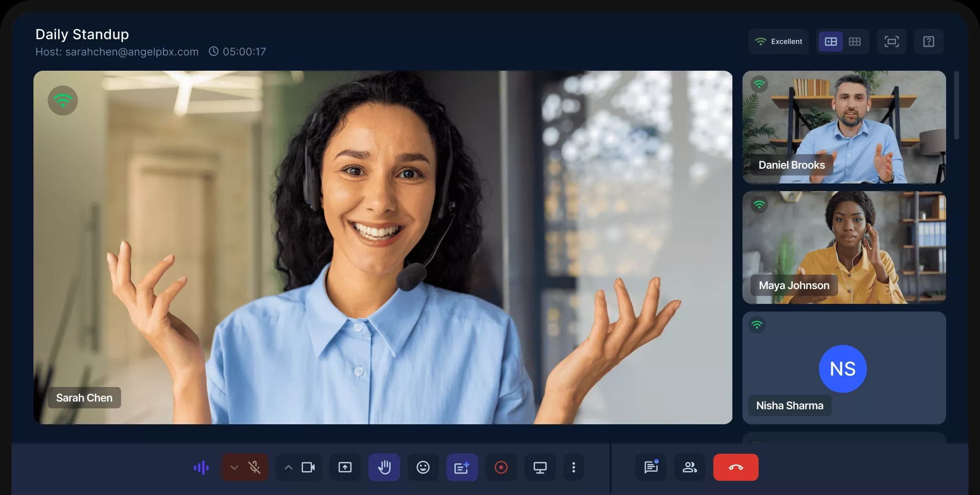Unmute the microphone
980x495 pixels.
click(x=254, y=467)
